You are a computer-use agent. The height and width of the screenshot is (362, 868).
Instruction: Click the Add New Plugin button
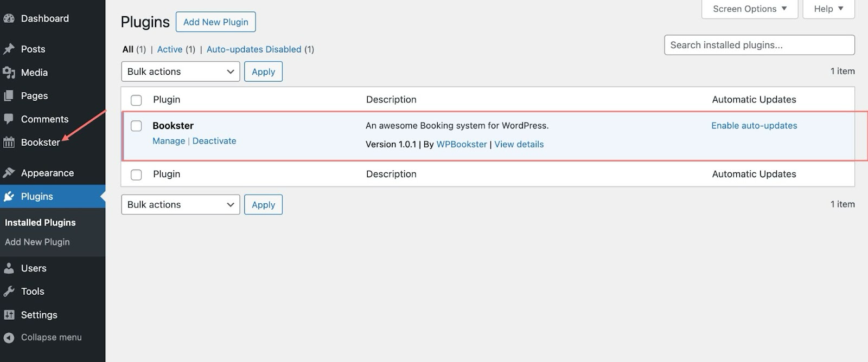coord(216,22)
